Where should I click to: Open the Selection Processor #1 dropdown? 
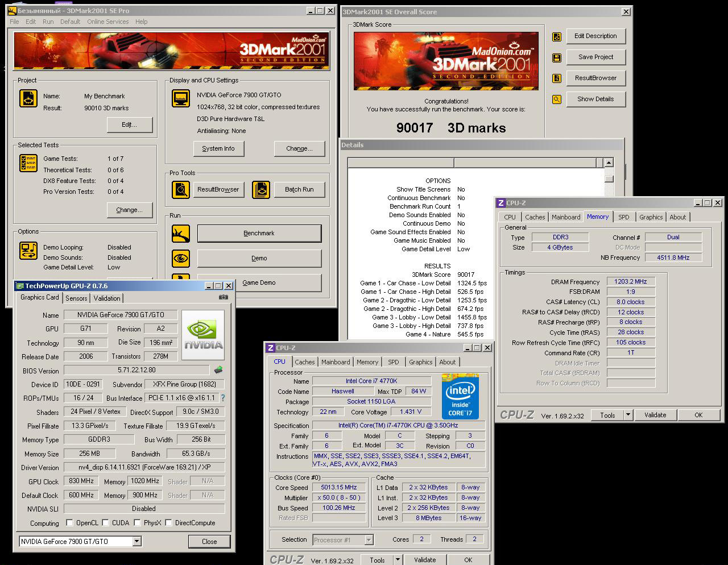pos(369,540)
